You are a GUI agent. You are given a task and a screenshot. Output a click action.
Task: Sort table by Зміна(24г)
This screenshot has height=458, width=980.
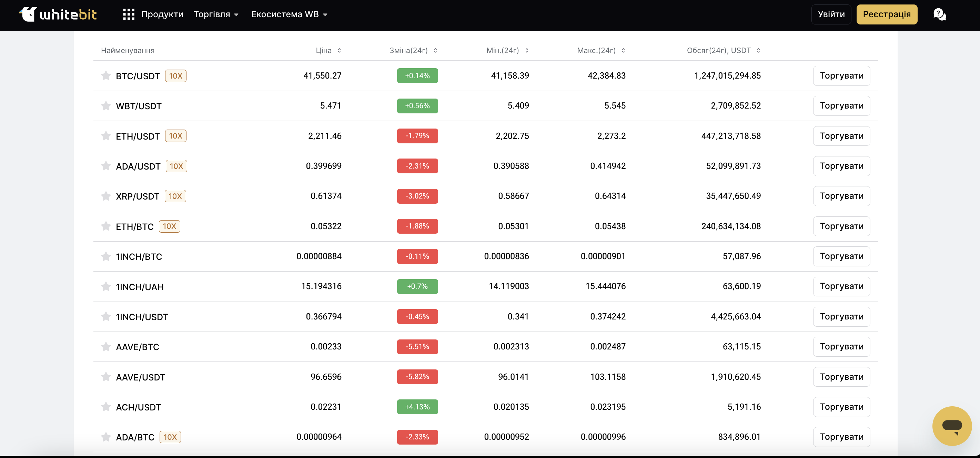(435, 51)
